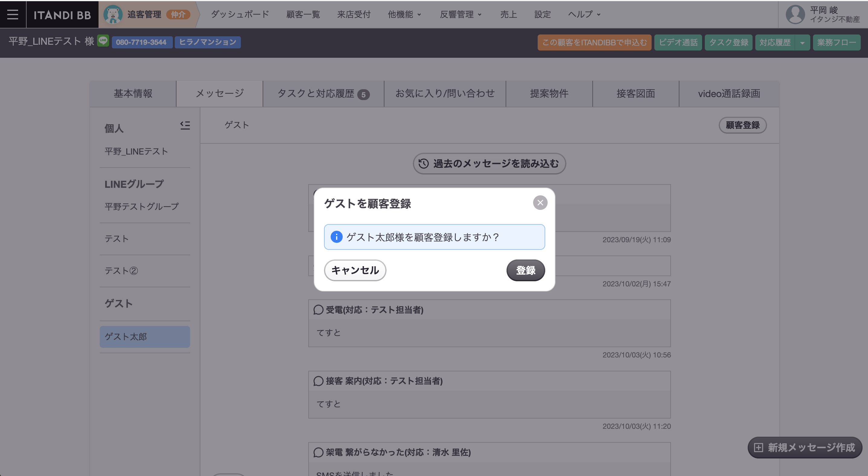This screenshot has height=476, width=868.
Task: Collapse the sidebar list icon
Action: (x=185, y=126)
